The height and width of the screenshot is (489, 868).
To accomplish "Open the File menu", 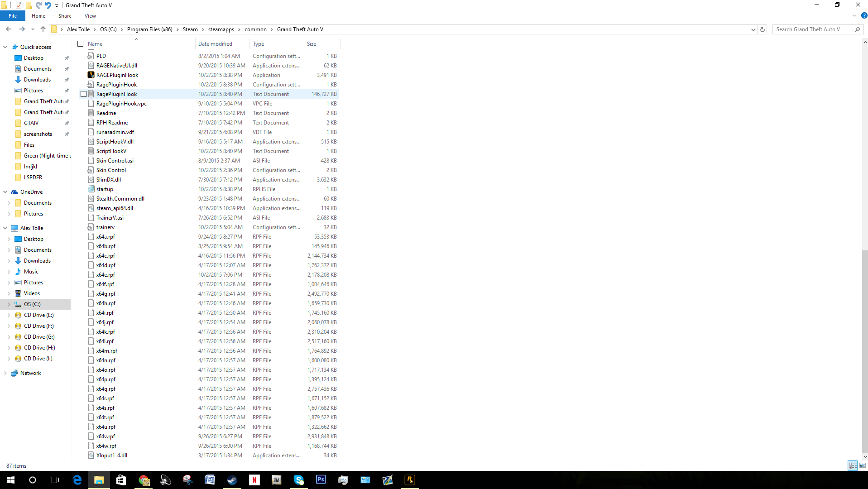I will click(x=13, y=16).
